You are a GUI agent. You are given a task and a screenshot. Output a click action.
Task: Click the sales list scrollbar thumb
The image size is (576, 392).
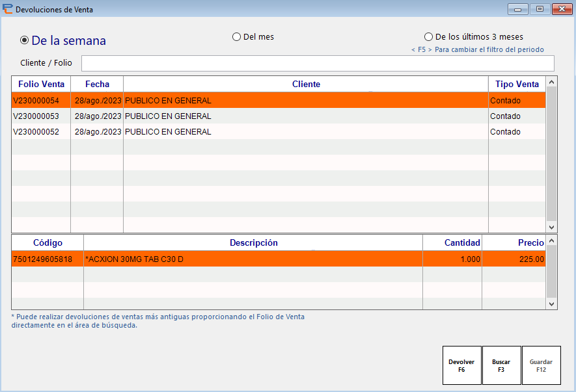[551, 154]
